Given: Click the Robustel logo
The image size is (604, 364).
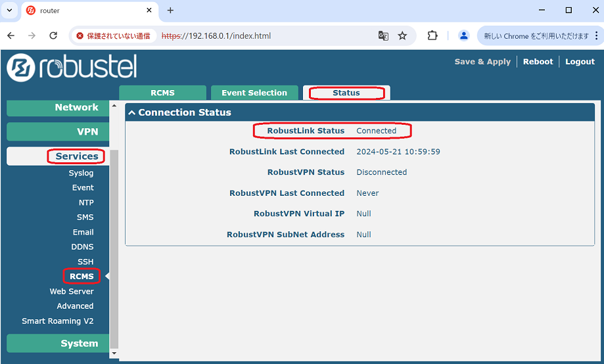Looking at the screenshot, I should [x=72, y=68].
